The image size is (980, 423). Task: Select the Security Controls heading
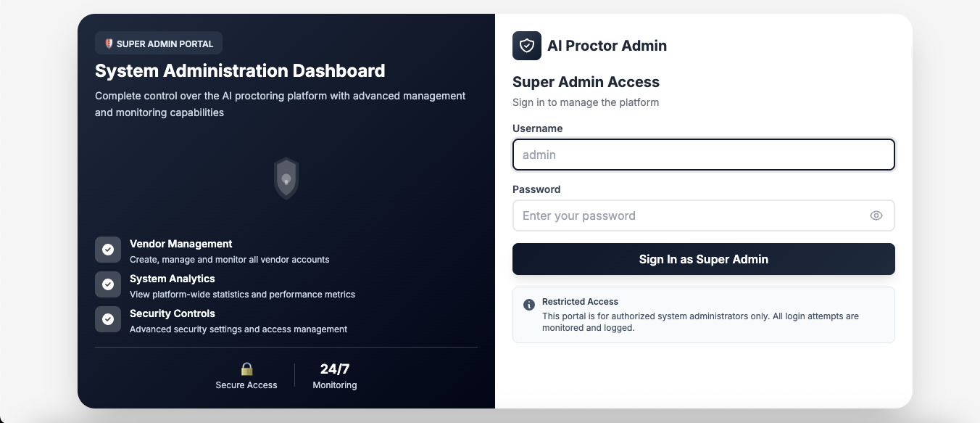[173, 313]
